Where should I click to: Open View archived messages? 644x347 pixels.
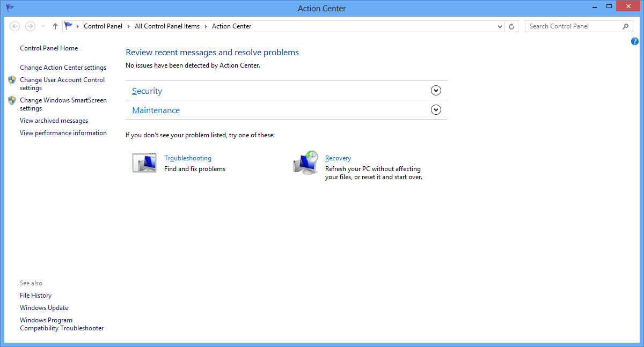(54, 121)
